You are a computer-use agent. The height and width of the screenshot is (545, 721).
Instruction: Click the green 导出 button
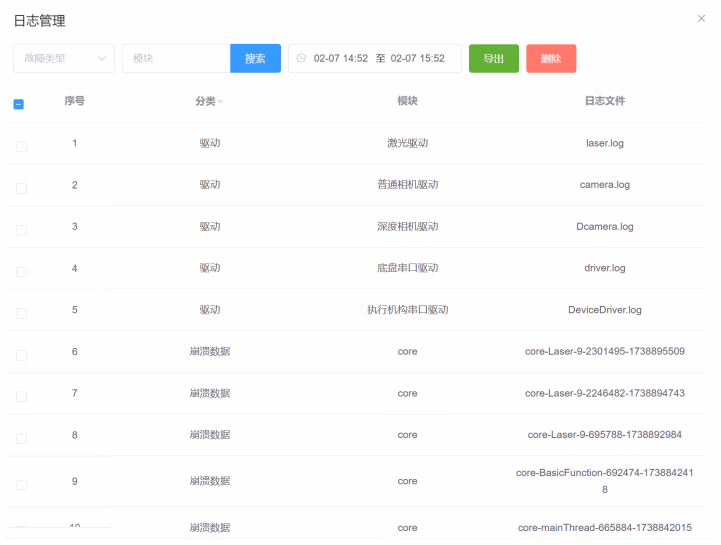tap(494, 58)
